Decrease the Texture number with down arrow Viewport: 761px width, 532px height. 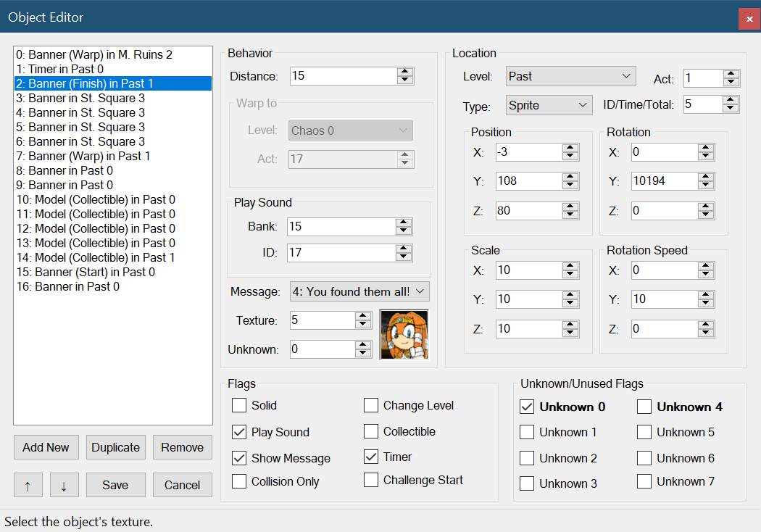[x=363, y=324]
